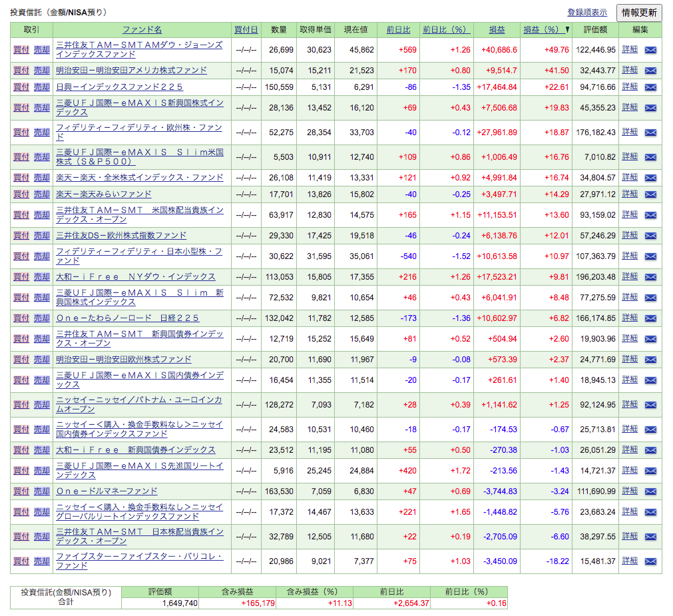The image size is (673, 616).
Task: Open 詳細 for 楽天・全米株式インデックス・ファンド
Action: [x=630, y=177]
